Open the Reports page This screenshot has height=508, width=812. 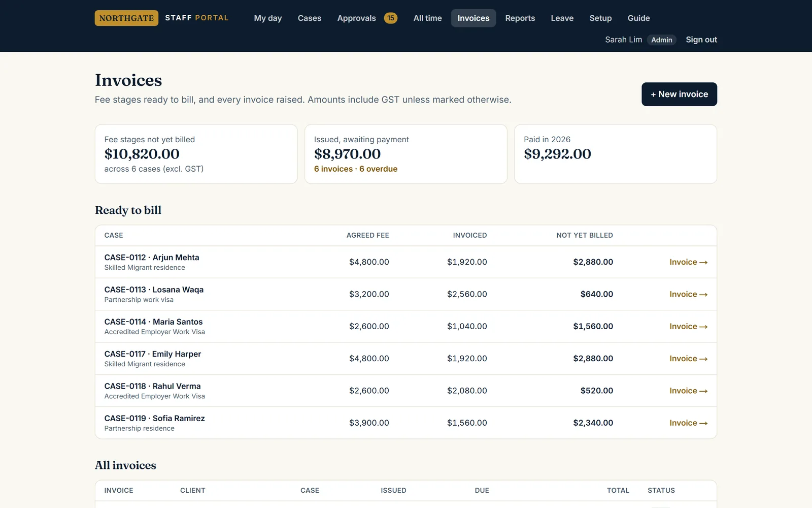(520, 18)
